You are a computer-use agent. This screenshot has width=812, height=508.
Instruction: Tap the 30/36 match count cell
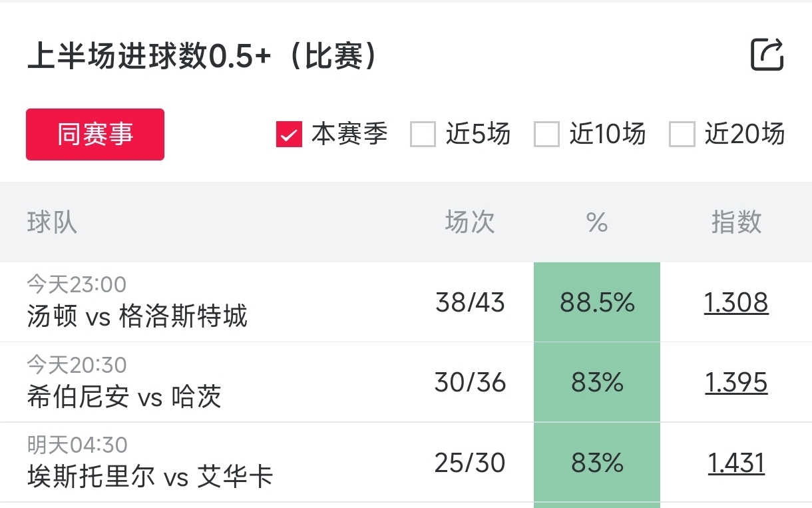pyautogui.click(x=470, y=383)
